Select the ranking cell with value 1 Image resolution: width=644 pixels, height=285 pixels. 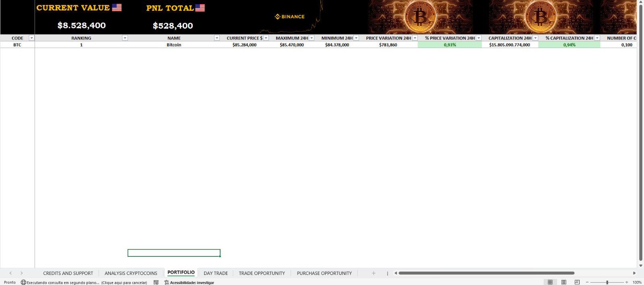(x=81, y=45)
